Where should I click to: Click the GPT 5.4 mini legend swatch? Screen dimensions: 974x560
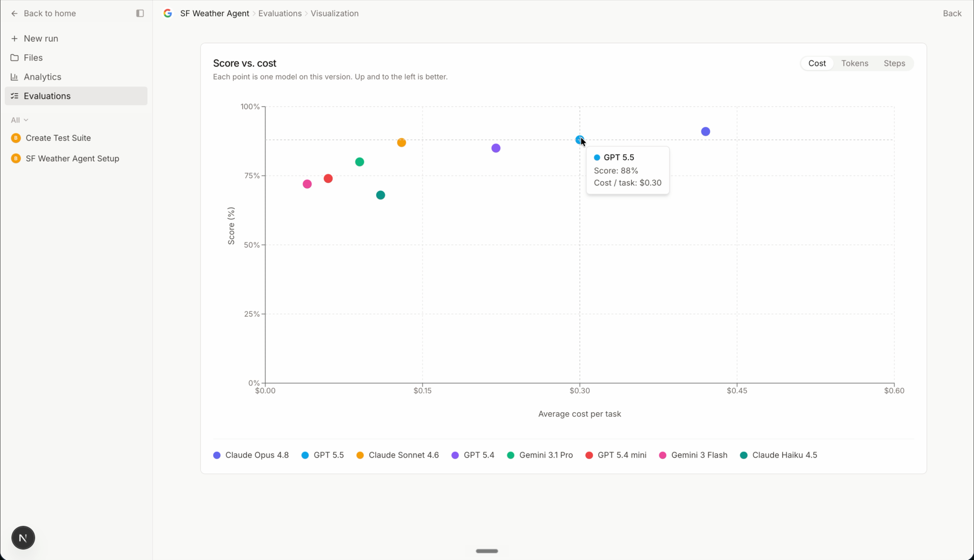click(x=589, y=455)
